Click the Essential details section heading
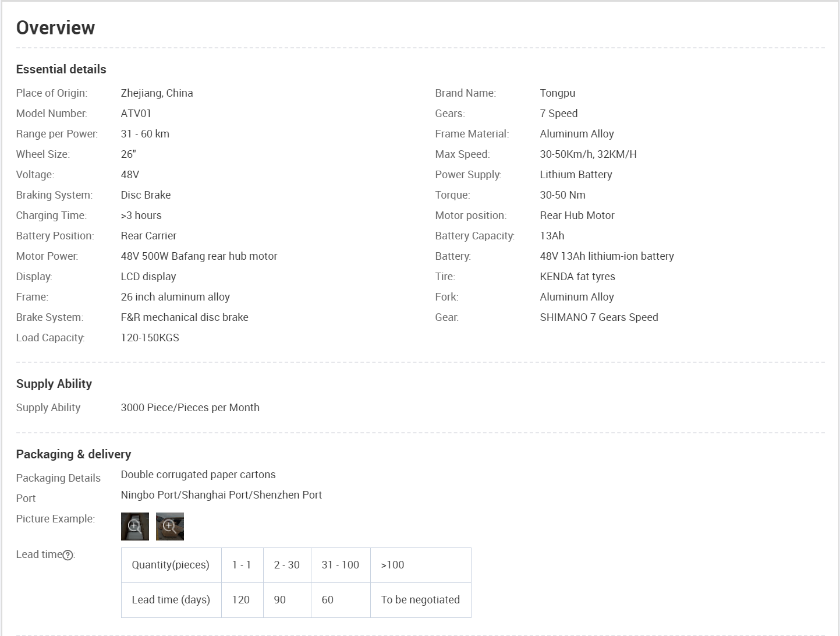Viewport: 840px width, 636px height. pos(61,69)
